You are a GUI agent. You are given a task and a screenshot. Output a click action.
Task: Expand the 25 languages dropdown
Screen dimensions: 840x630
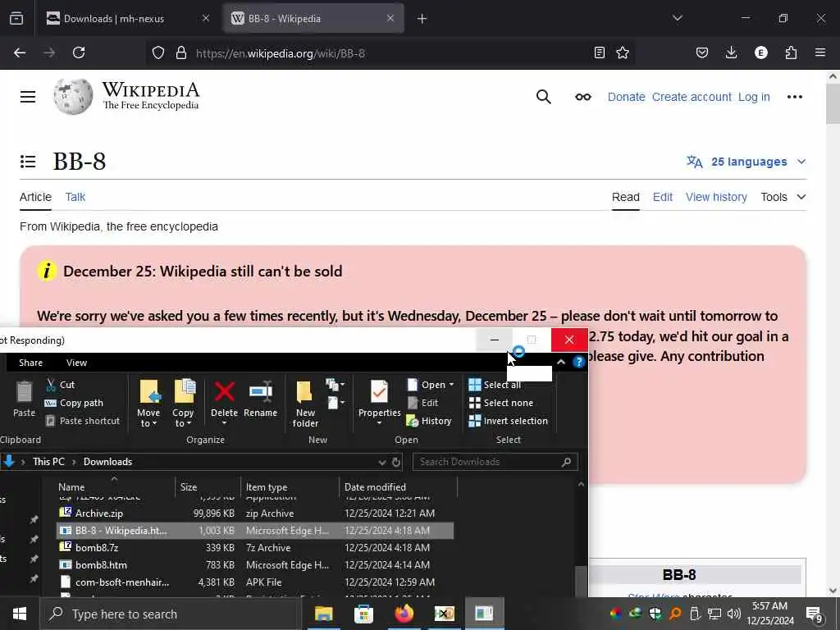click(746, 162)
